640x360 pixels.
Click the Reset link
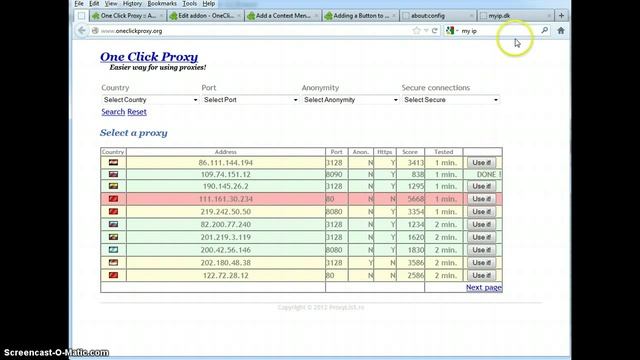coord(137,112)
